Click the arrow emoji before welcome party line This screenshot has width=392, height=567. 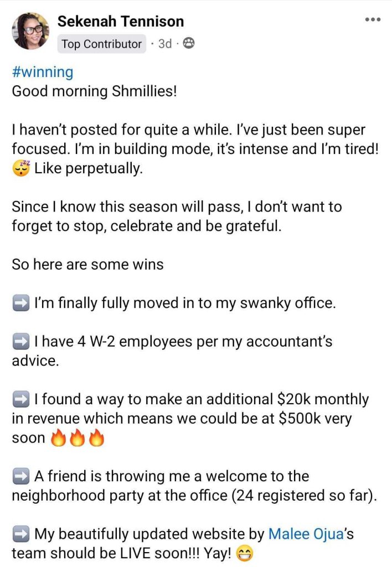point(20,476)
